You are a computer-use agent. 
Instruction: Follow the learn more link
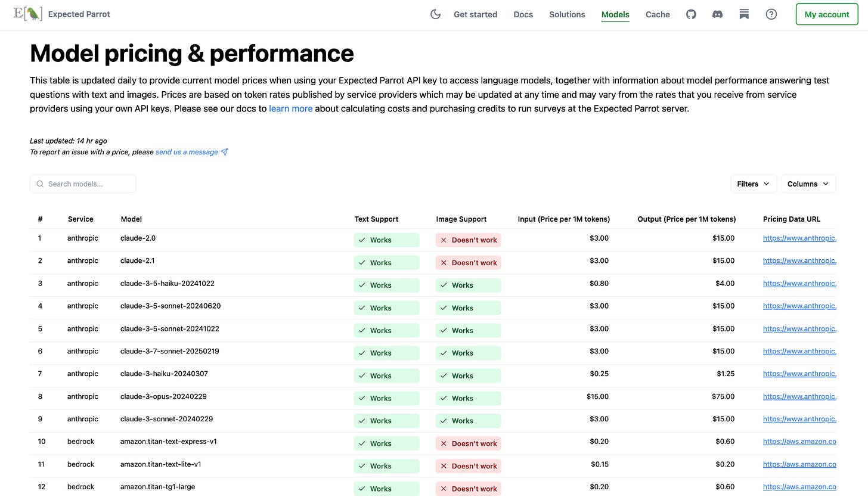(291, 108)
